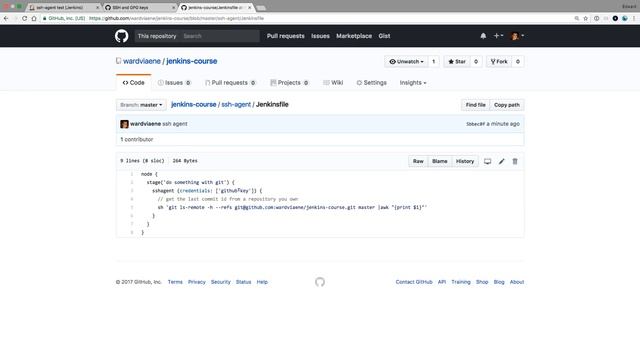The image size is (640, 360).
Task: Open Status footer link
Action: coord(244,282)
